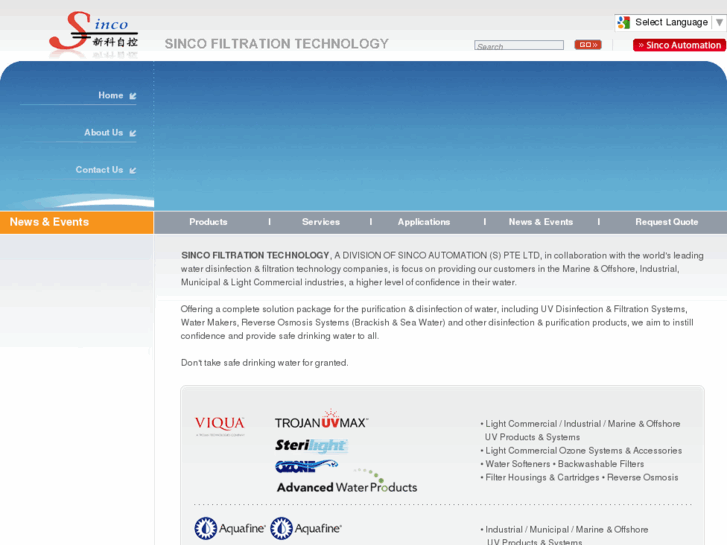Go to Home in the sidebar

pos(110,95)
